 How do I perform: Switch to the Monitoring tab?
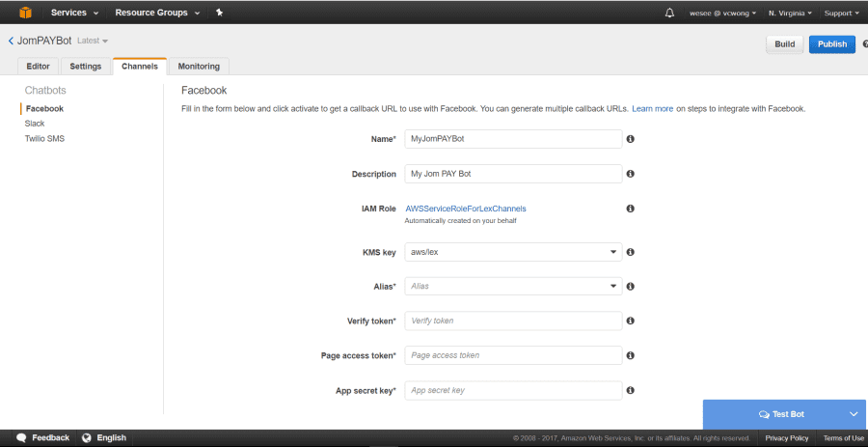[x=199, y=66]
